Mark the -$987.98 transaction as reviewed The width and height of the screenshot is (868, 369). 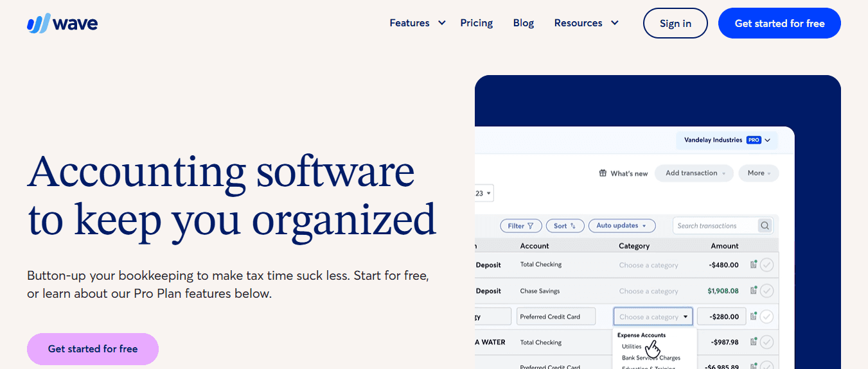coord(766,342)
